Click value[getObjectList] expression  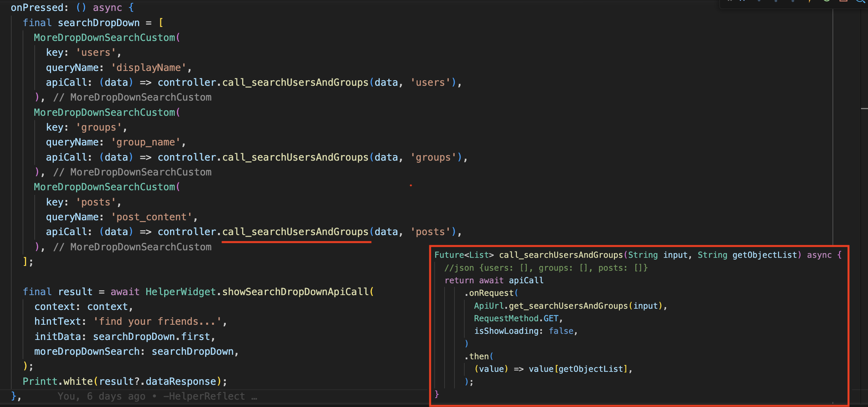[578, 369]
